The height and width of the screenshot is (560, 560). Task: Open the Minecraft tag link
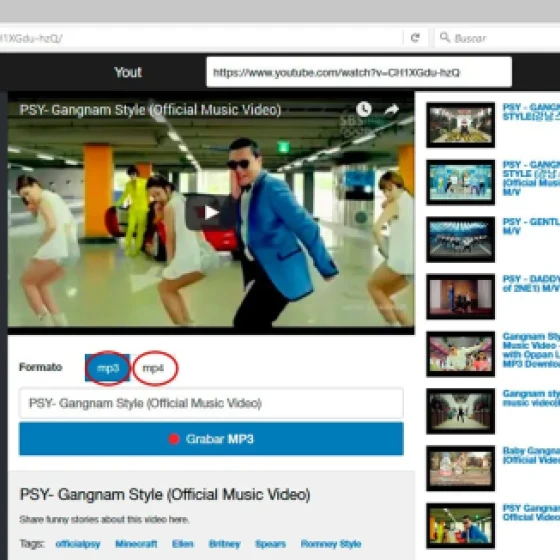tap(136, 544)
